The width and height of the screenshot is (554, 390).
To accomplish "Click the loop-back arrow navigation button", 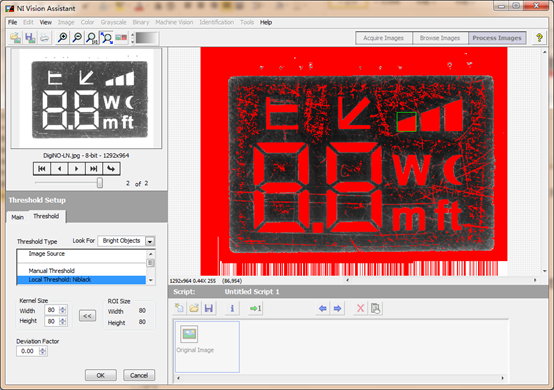I will 111,169.
